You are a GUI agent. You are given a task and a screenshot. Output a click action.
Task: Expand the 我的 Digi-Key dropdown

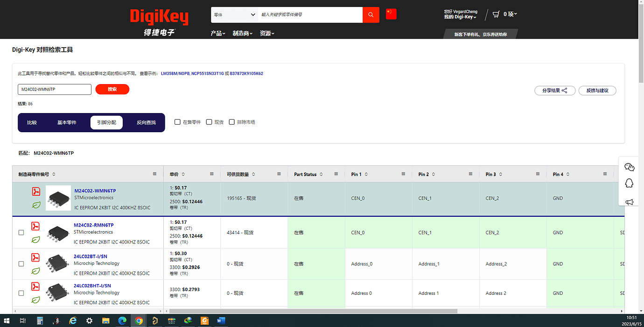(x=460, y=17)
